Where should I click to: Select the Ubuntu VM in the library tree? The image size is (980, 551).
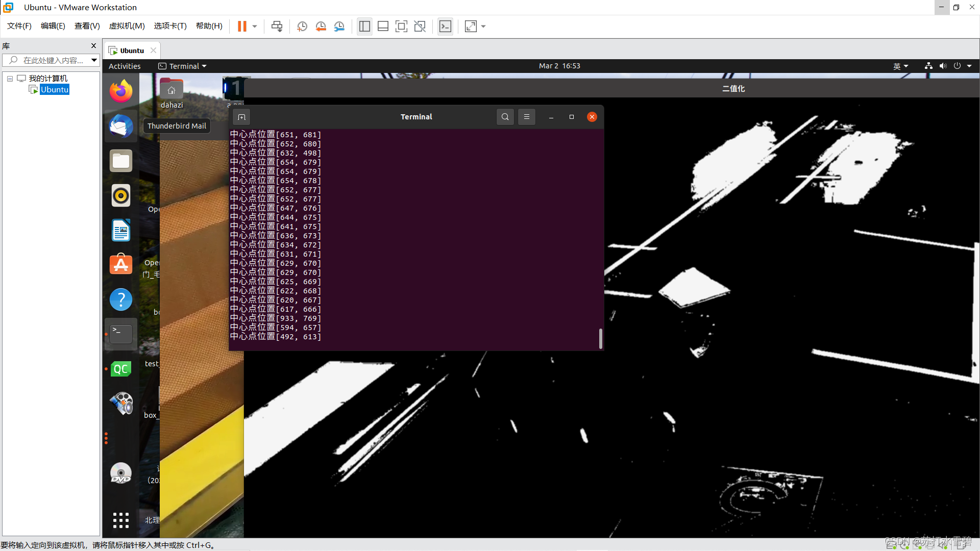click(55, 89)
